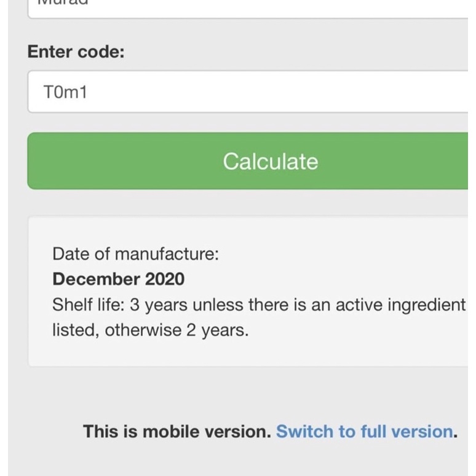Click the word "December" in the result
This screenshot has height=476, width=476.
tap(96, 279)
